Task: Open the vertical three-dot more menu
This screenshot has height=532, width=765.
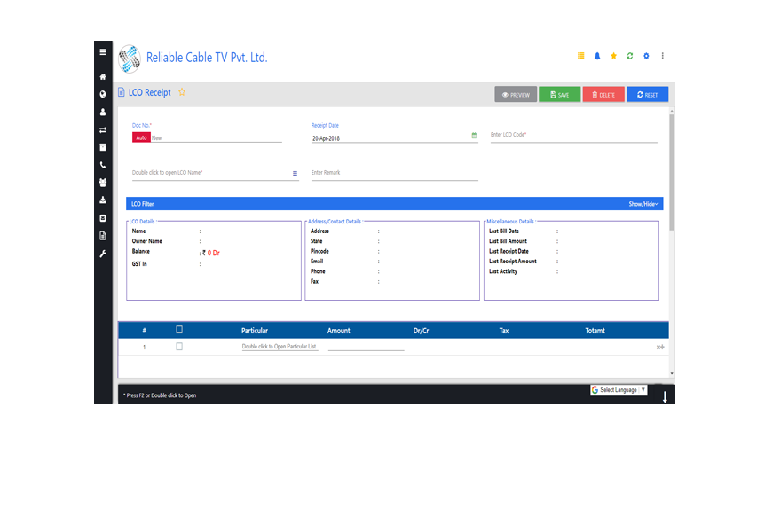Action: click(663, 56)
